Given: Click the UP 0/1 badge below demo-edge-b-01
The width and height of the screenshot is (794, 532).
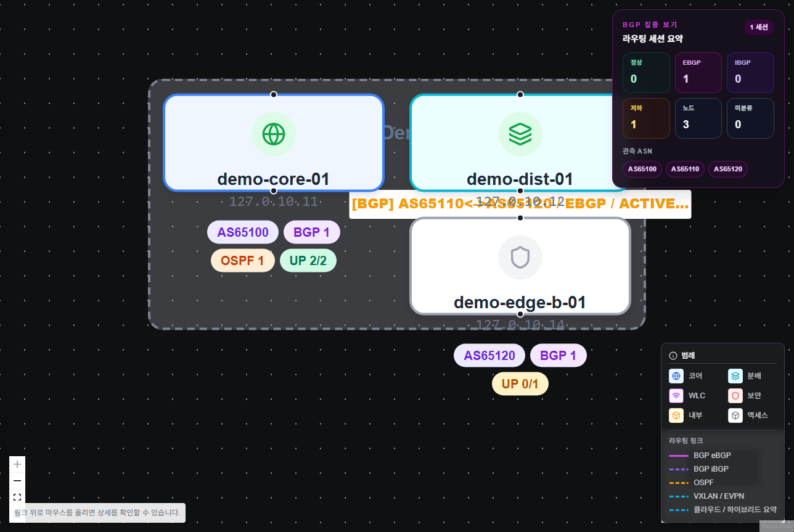Looking at the screenshot, I should (520, 384).
